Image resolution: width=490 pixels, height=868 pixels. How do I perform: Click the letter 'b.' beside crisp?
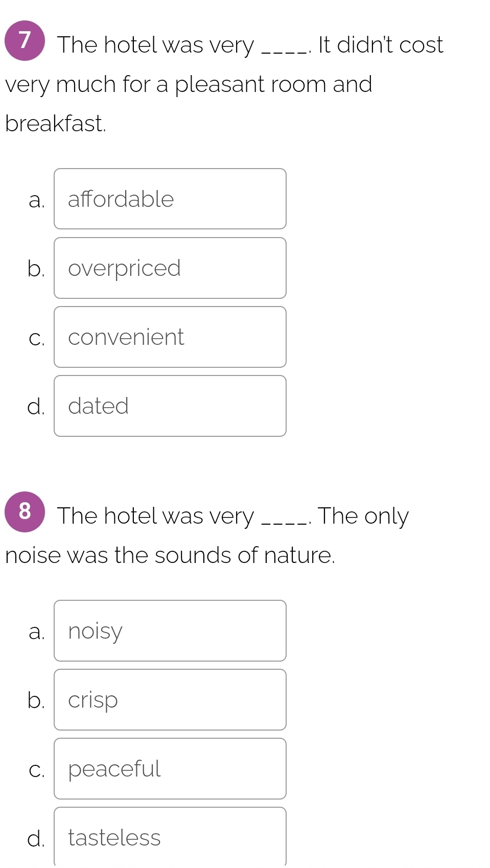point(36,700)
